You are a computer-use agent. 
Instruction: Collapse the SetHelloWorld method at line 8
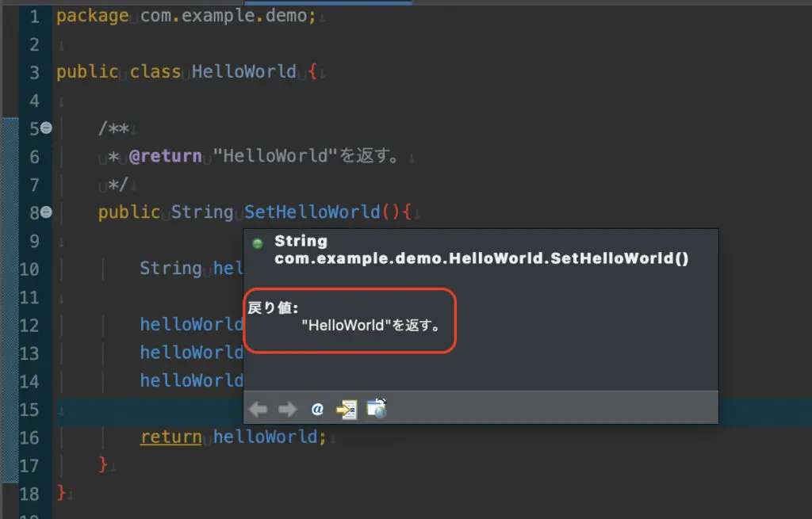(x=46, y=212)
